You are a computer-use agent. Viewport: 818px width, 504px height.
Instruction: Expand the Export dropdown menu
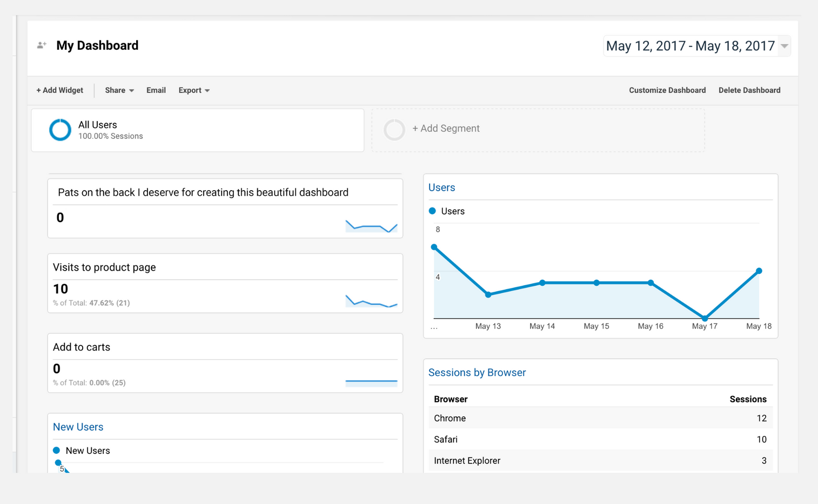pos(194,90)
